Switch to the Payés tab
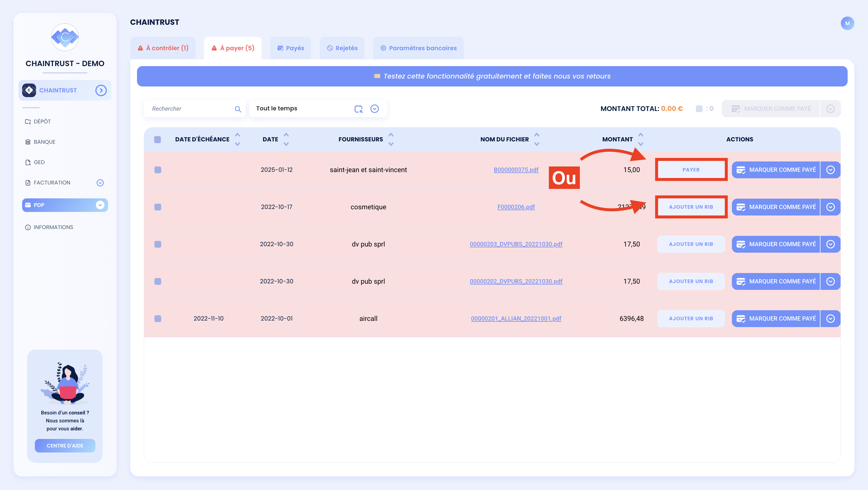868x490 pixels. [291, 48]
